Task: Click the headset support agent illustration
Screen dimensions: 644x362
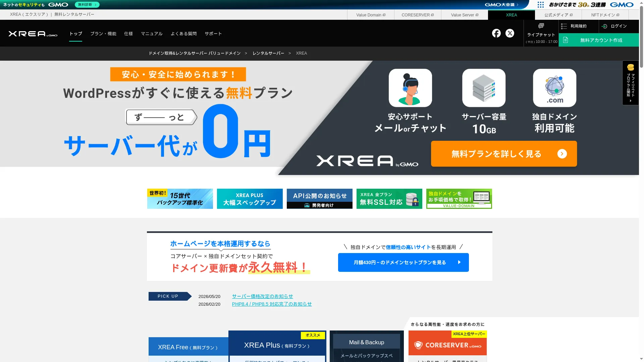Action: coord(410,88)
